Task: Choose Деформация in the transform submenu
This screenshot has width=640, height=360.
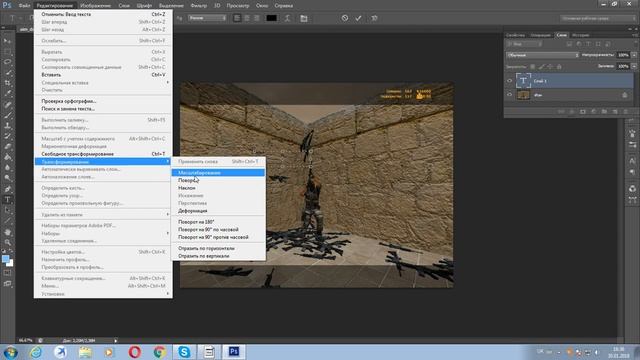Action: point(218,211)
